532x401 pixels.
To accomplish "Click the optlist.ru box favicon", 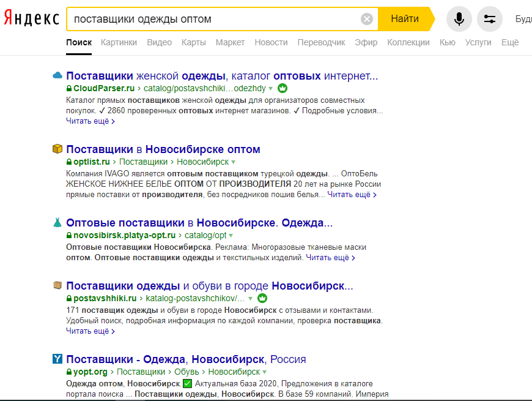I will [57, 149].
